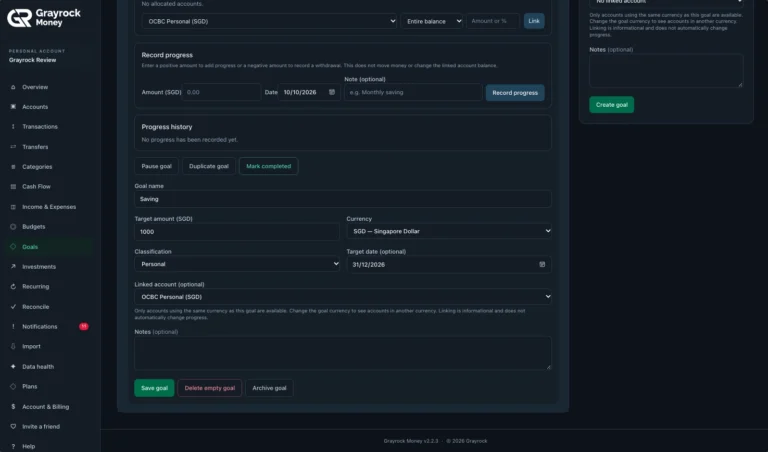Click the Create goal button
Screen dimensions: 768x452
pos(612,105)
